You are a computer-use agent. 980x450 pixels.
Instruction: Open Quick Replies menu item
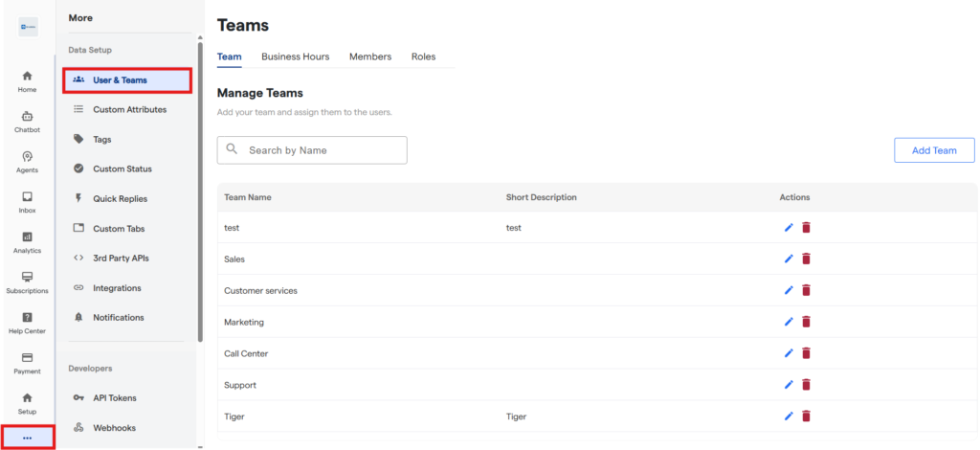(120, 199)
